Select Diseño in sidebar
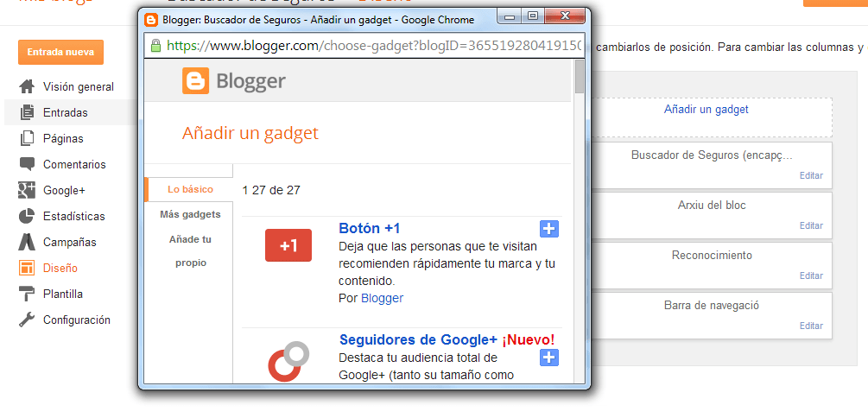868x418 pixels. [60, 269]
